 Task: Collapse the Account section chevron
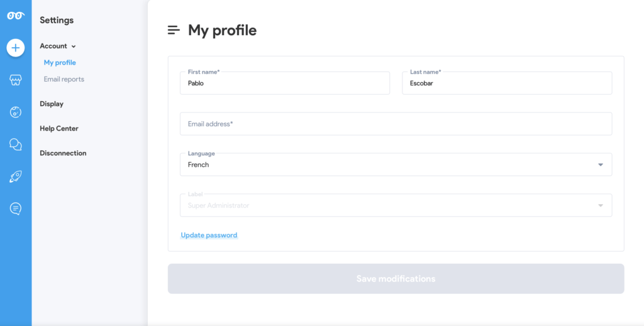coord(74,46)
